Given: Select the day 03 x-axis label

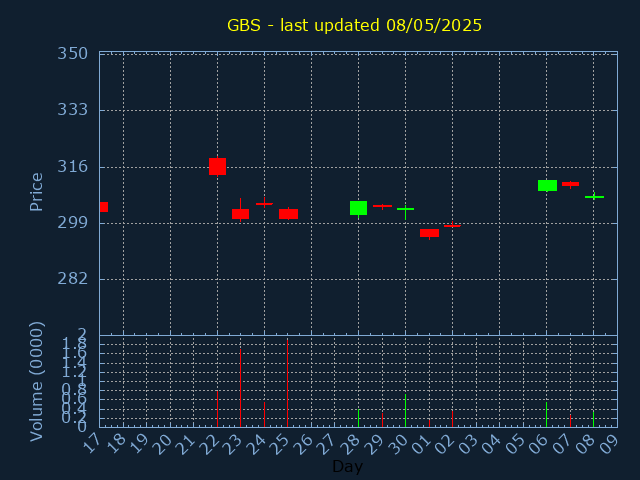Looking at the screenshot, I should coord(468,443).
